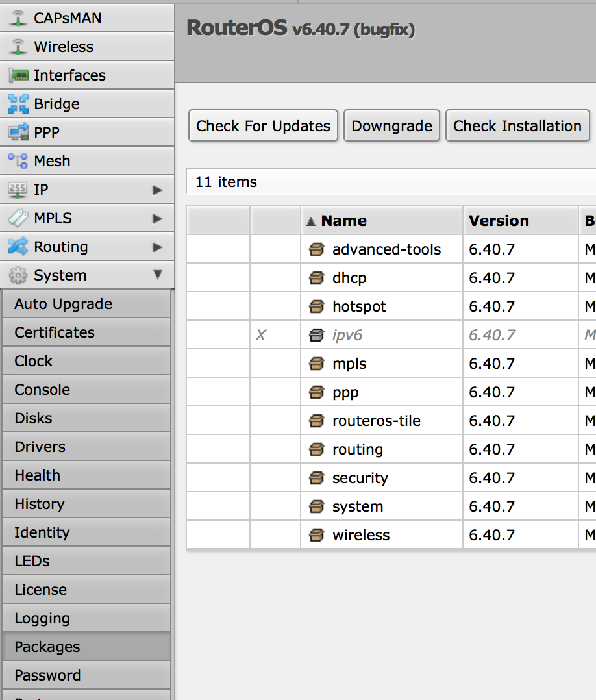The image size is (596, 700).
Task: Expand the Routing submenu arrow
Action: (157, 247)
